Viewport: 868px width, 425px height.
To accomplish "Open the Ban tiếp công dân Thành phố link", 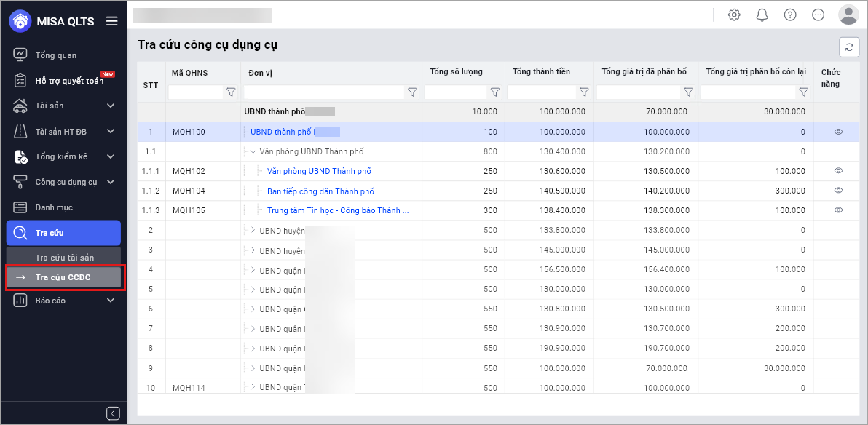I will click(320, 191).
